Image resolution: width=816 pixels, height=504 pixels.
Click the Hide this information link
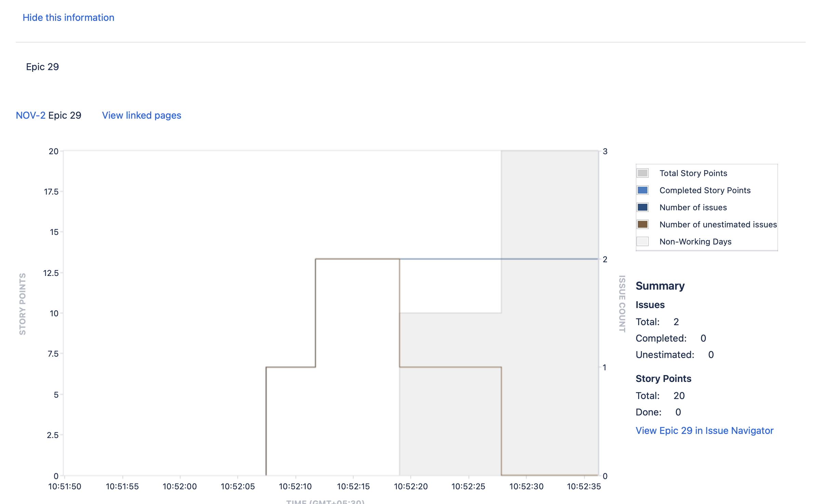pyautogui.click(x=68, y=17)
